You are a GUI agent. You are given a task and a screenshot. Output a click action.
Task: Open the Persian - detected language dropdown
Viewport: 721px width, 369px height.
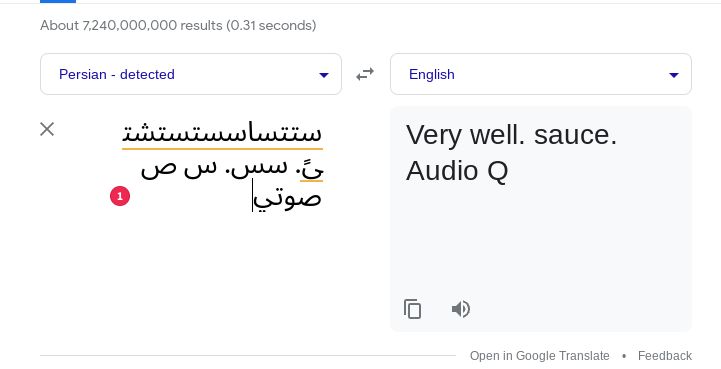pyautogui.click(x=191, y=74)
